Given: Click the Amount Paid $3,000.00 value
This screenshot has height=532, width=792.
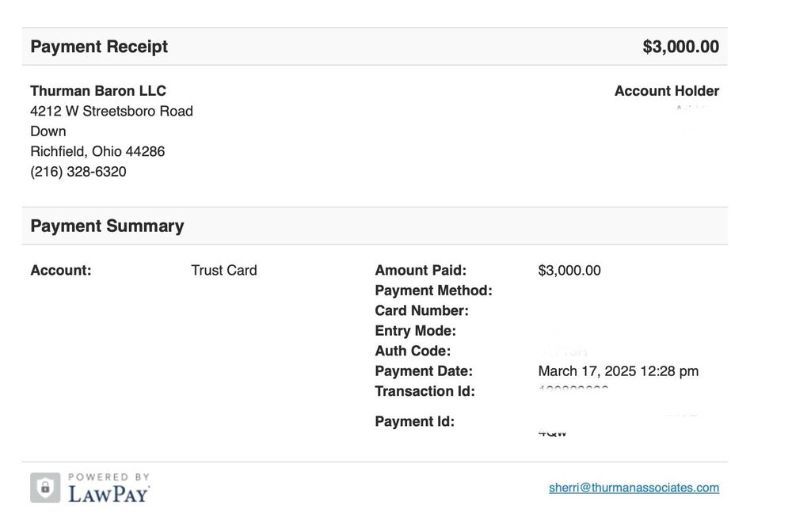Looking at the screenshot, I should tap(569, 270).
